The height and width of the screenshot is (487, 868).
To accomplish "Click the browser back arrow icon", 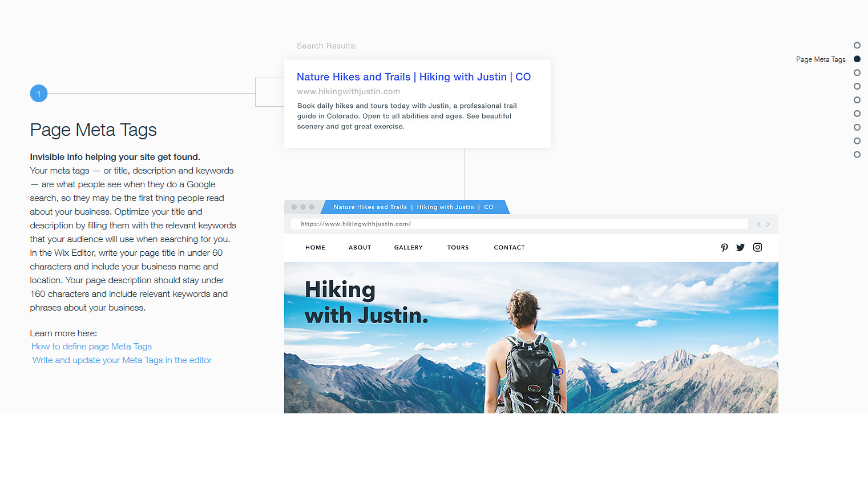I will (x=759, y=224).
